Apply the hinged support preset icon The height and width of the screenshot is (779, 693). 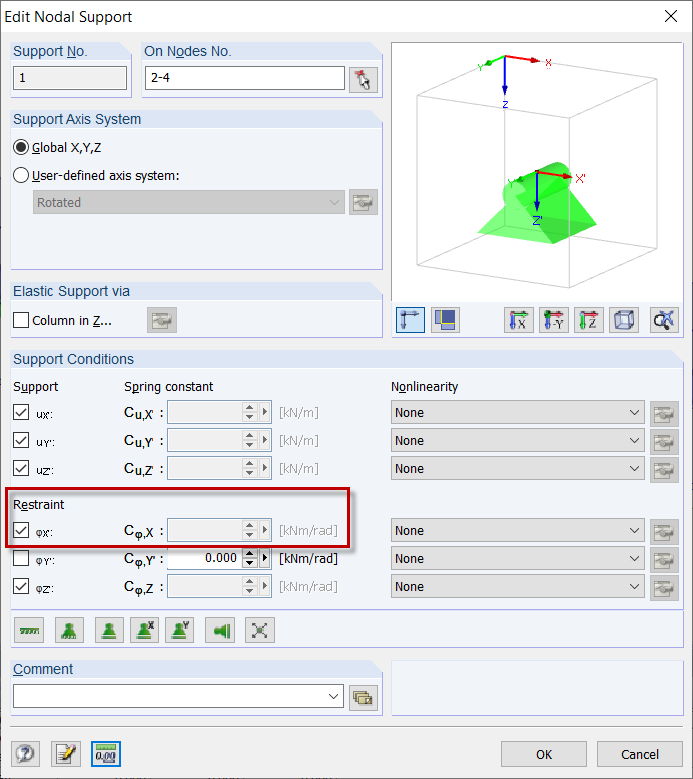pyautogui.click(x=69, y=630)
